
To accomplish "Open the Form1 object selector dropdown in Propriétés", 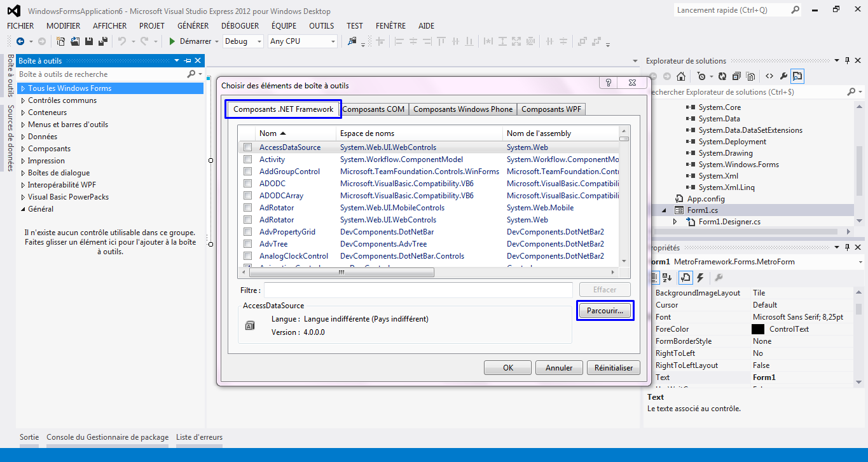I will 860,262.
